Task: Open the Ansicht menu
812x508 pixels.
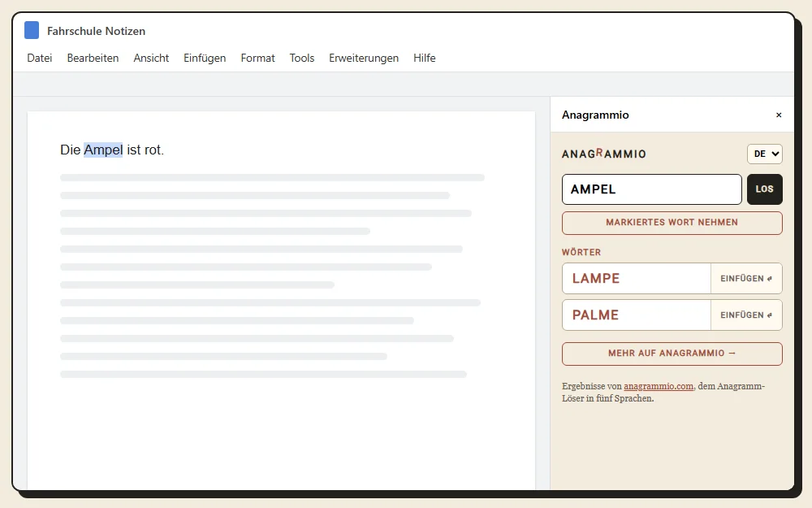Action: point(151,58)
